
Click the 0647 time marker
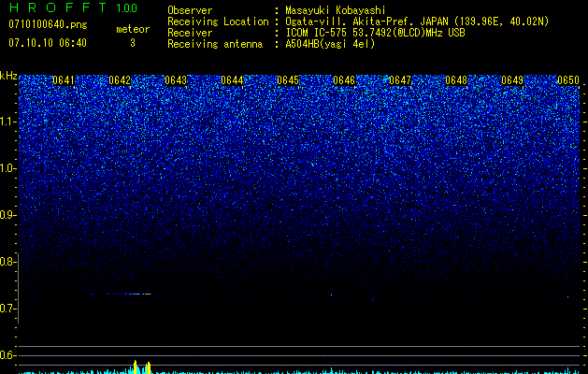pos(400,80)
